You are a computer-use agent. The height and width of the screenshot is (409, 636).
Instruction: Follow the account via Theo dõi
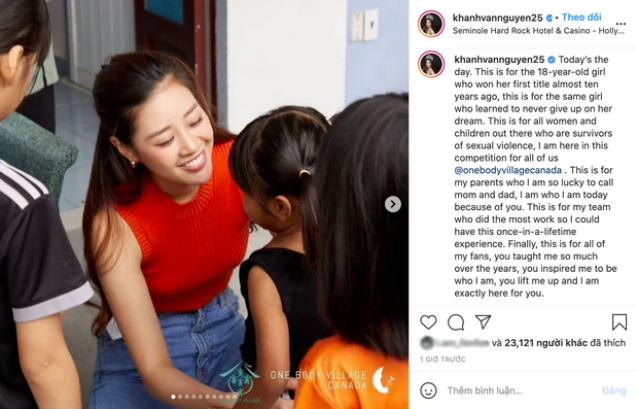click(581, 17)
